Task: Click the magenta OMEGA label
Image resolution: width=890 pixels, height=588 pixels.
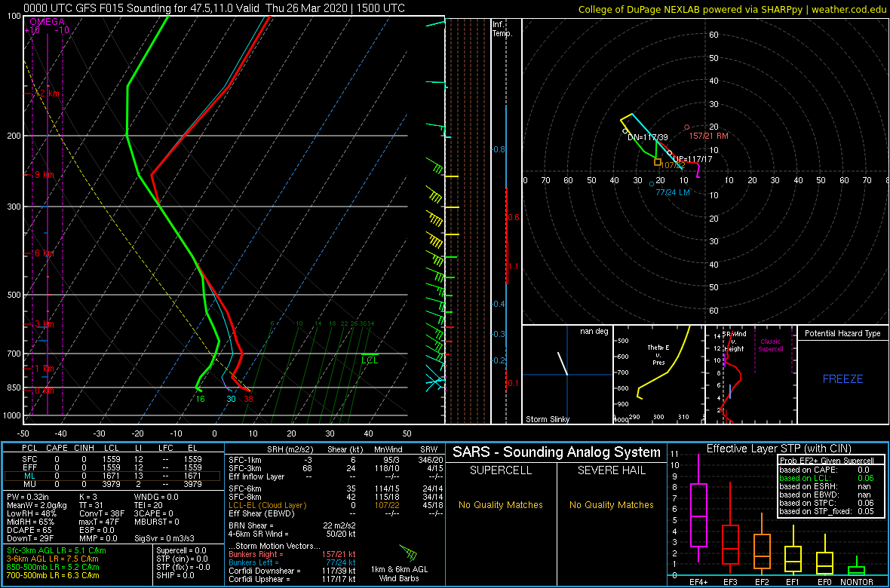Action: (47, 22)
